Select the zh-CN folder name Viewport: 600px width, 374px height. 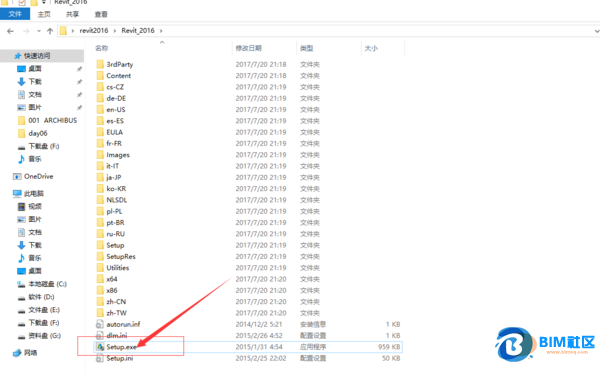[116, 302]
